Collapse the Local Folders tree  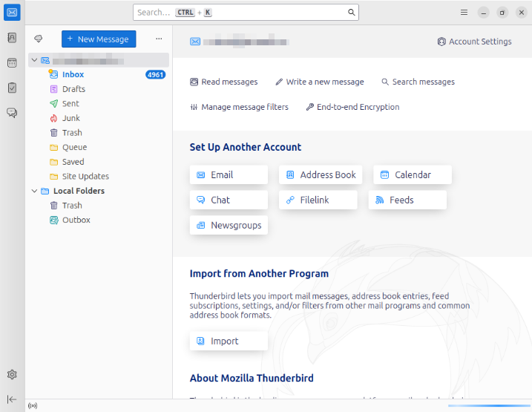[x=34, y=191]
